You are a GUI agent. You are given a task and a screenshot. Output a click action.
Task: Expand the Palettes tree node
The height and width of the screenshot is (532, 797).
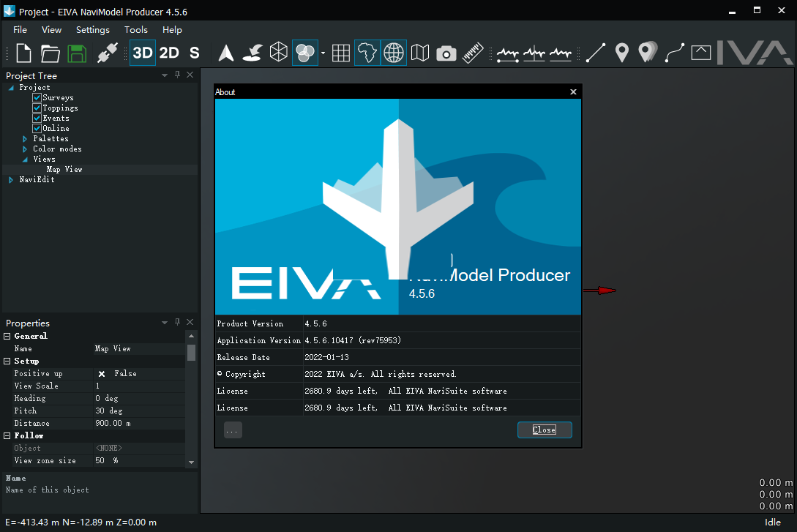pyautogui.click(x=24, y=138)
